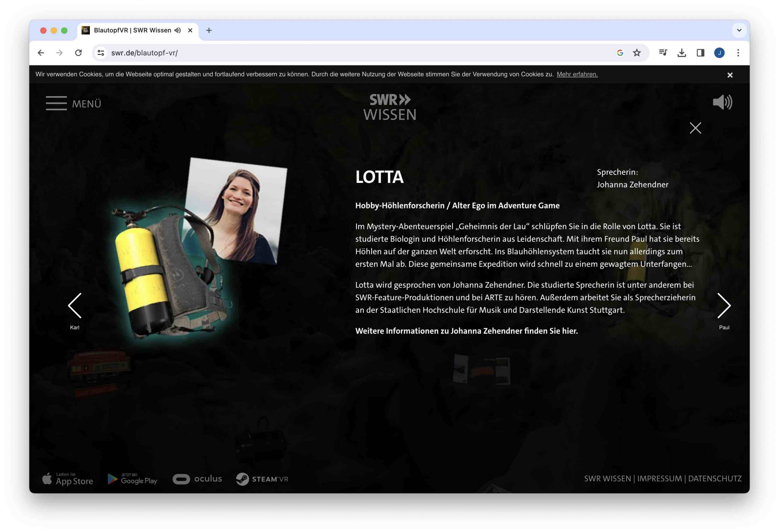The width and height of the screenshot is (779, 532).
Task: View site information icon in address bar
Action: (101, 53)
